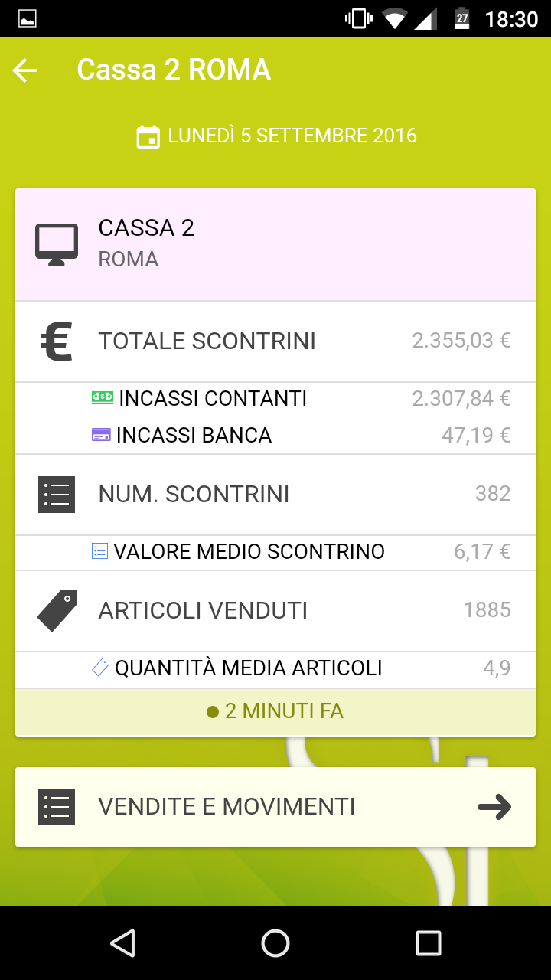This screenshot has height=980, width=551.
Task: Tap the monitor icon for Cassa 2
Action: (57, 244)
